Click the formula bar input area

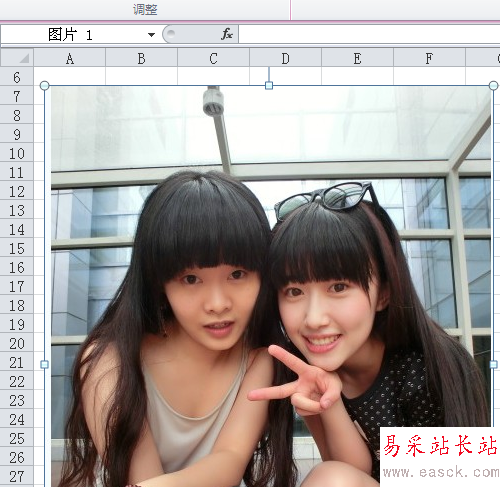pyautogui.click(x=369, y=34)
